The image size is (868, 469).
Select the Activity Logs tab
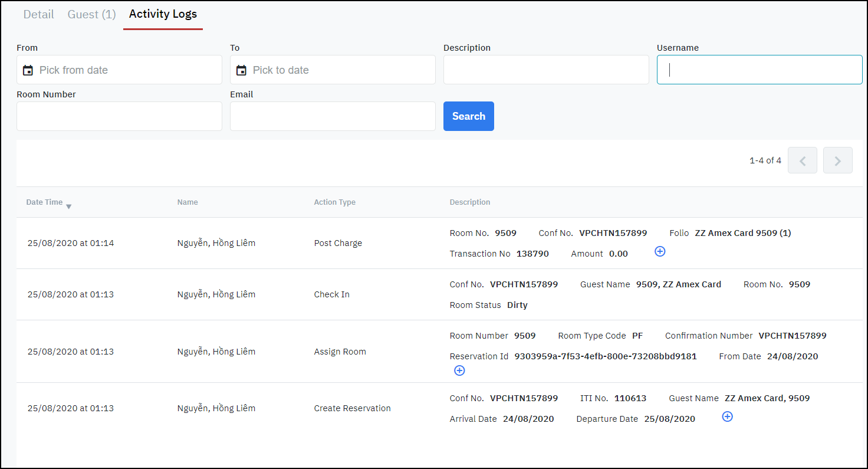[163, 14]
